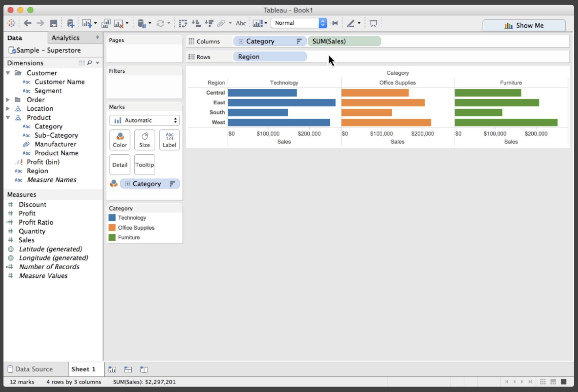
Task: Open the Automatic mark type dropdown
Action: 144,120
